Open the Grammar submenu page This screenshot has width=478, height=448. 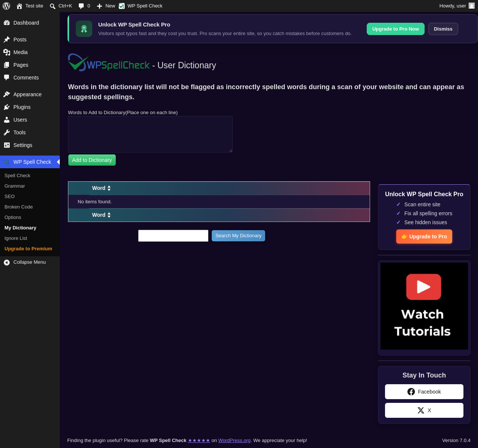(15, 186)
